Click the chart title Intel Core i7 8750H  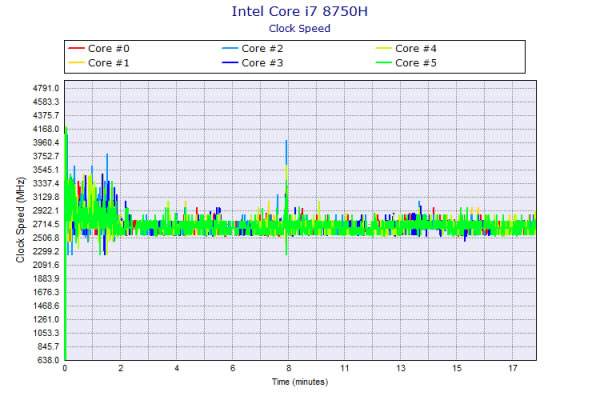pos(300,11)
